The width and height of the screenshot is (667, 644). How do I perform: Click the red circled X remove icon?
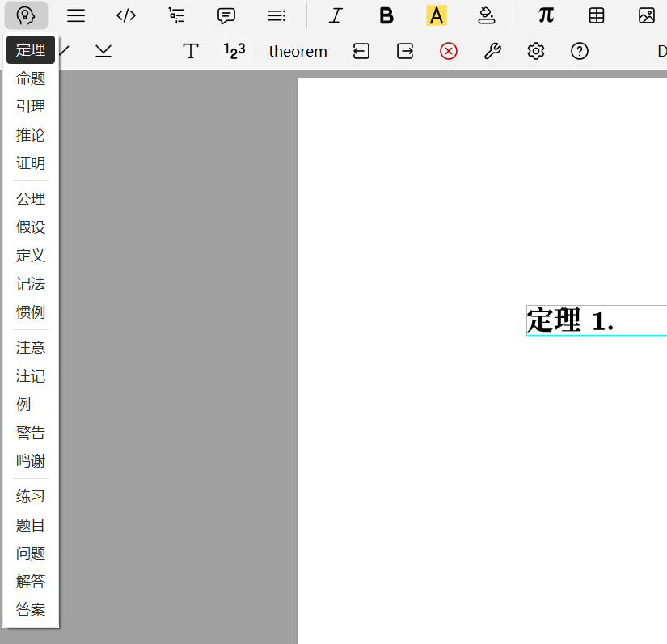coord(449,51)
